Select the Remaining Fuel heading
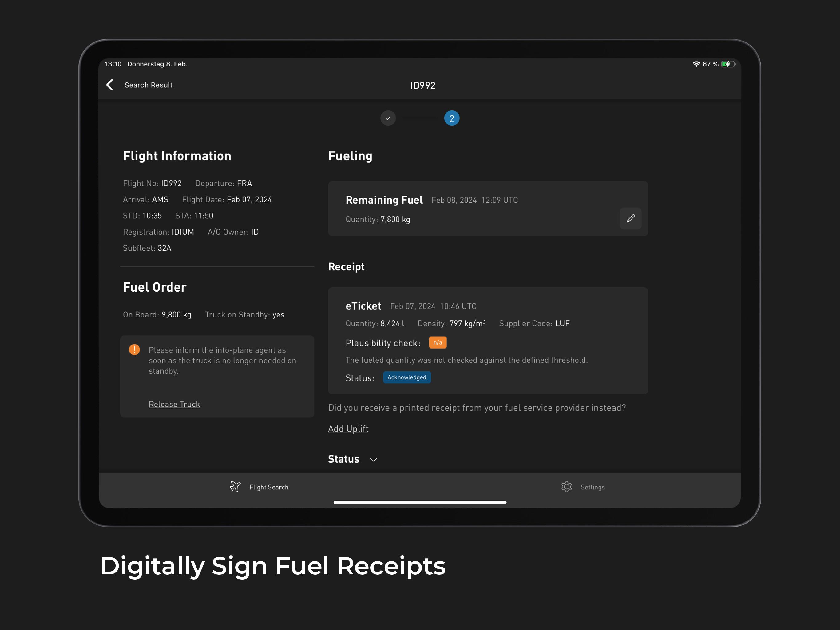This screenshot has height=630, width=840. pyautogui.click(x=384, y=200)
